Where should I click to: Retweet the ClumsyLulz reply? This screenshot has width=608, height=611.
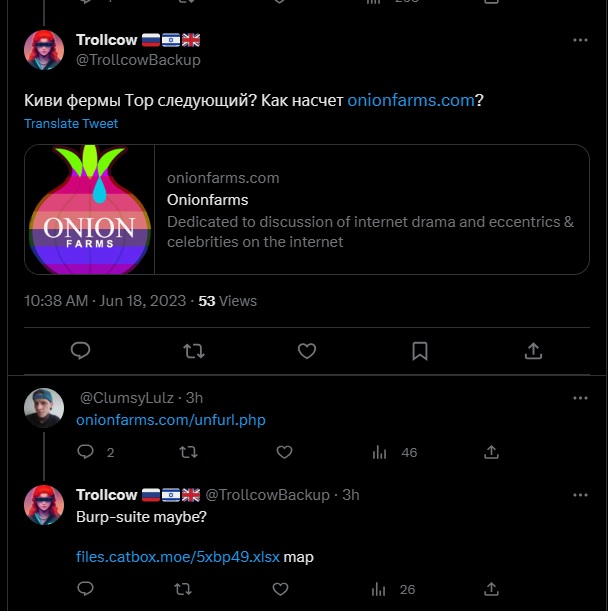click(187, 452)
